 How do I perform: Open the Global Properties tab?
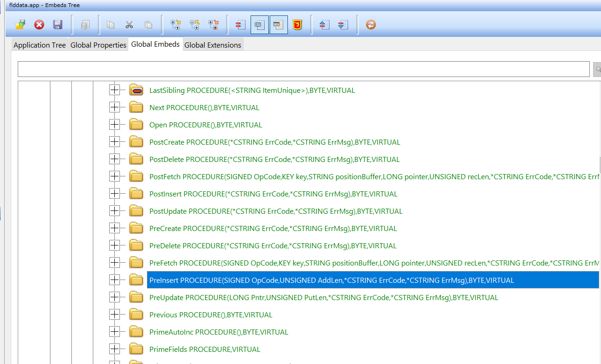[x=98, y=45]
